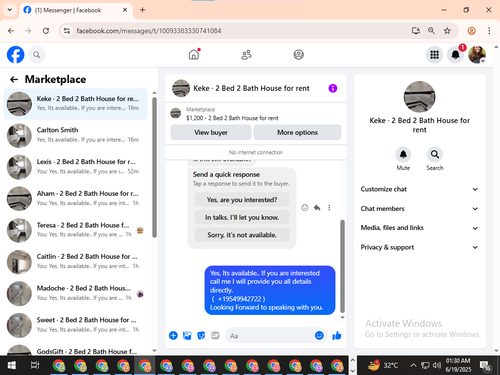Open the account profile picture menu

[477, 55]
